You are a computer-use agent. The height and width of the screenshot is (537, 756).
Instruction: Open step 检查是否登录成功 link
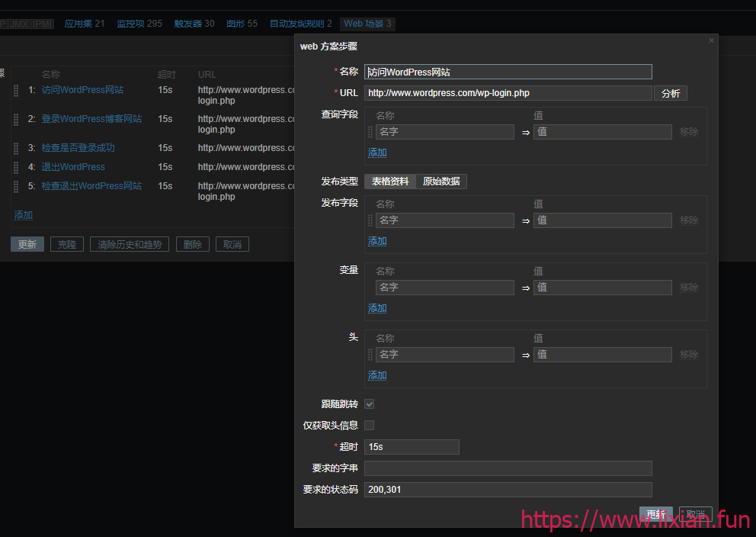coord(78,148)
